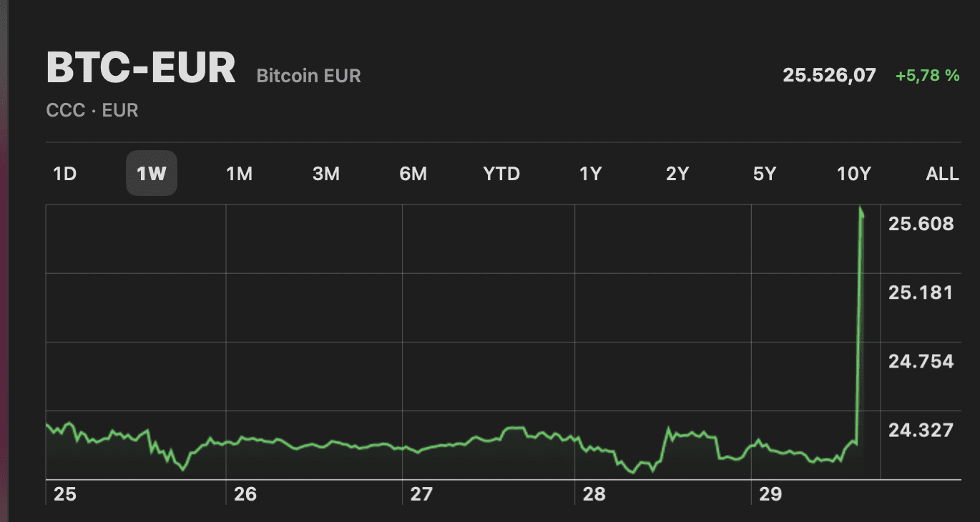Screen dimensions: 980x522
Task: Switch chart to 3M range
Action: pos(326,174)
